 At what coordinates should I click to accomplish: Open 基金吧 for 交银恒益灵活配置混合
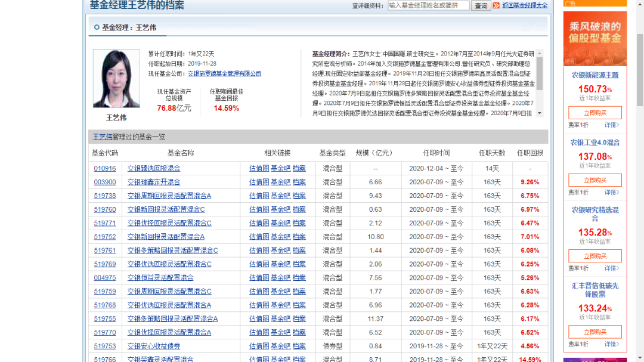click(280, 278)
